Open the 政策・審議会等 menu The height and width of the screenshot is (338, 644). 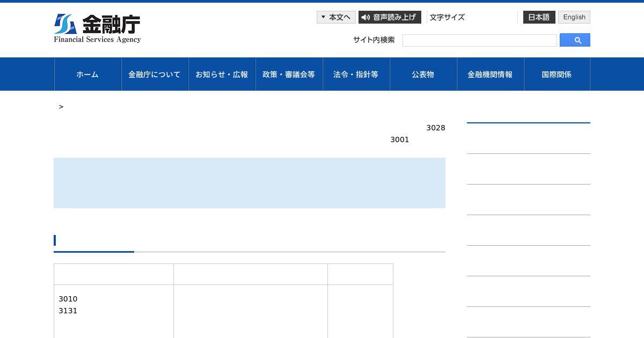coord(289,74)
